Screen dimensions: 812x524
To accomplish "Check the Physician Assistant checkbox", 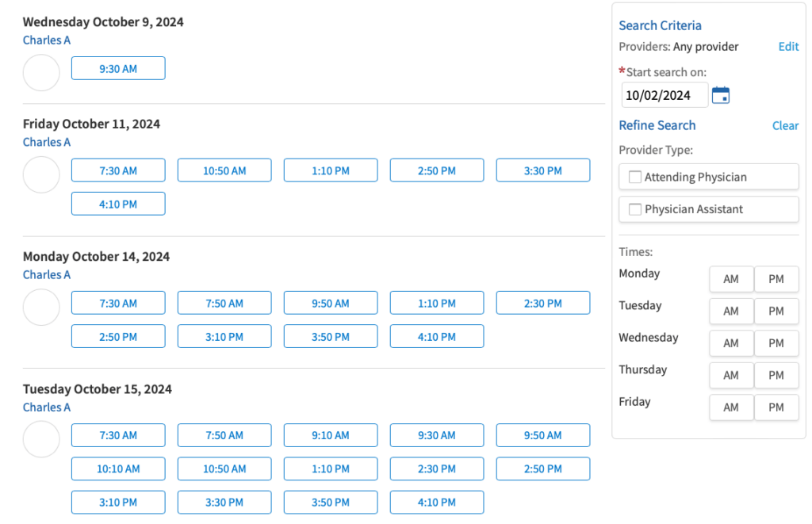I will coord(635,209).
